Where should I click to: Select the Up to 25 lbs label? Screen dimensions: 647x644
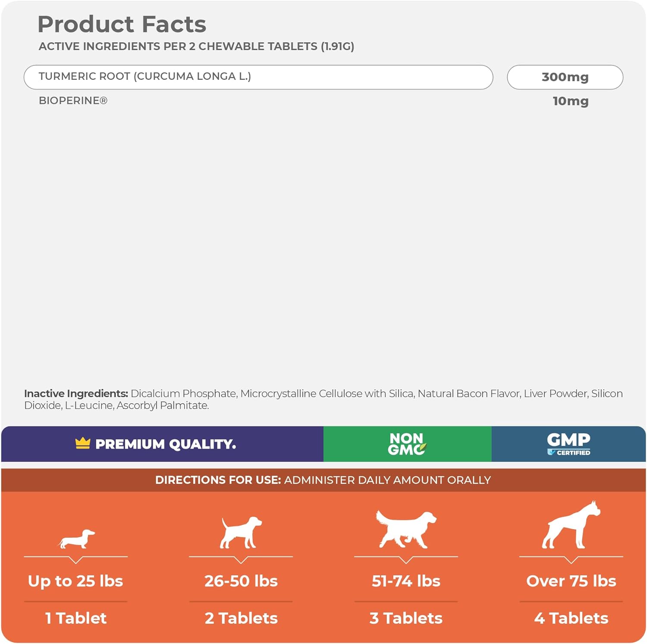point(75,581)
